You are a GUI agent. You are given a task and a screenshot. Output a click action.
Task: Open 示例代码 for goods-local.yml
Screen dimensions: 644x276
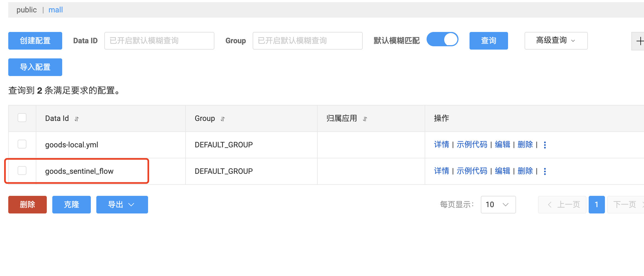472,145
